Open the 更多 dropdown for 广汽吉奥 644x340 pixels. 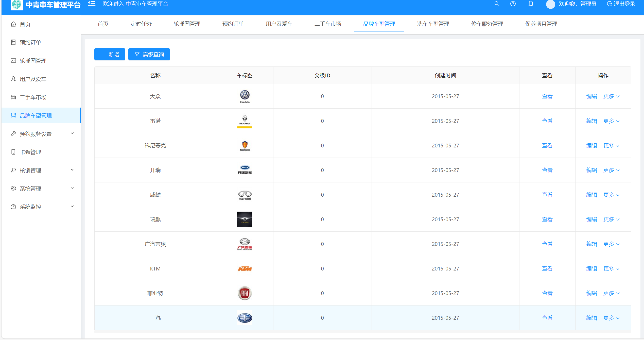[611, 244]
